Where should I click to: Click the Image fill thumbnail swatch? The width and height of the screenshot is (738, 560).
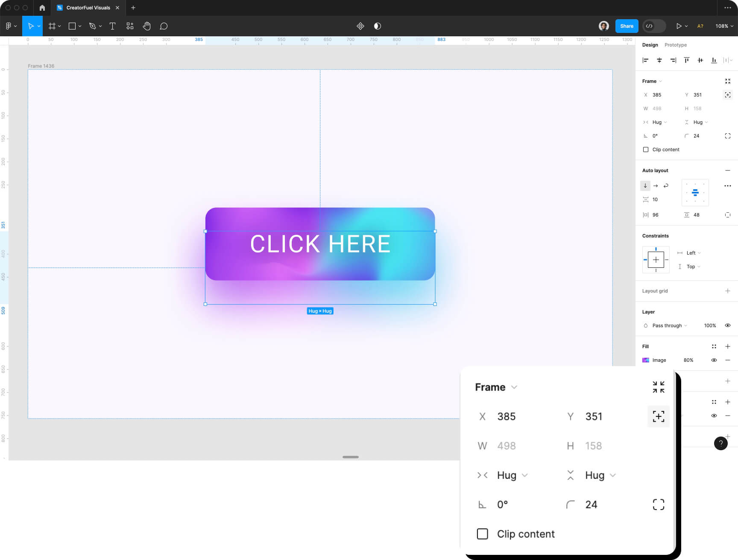click(645, 360)
